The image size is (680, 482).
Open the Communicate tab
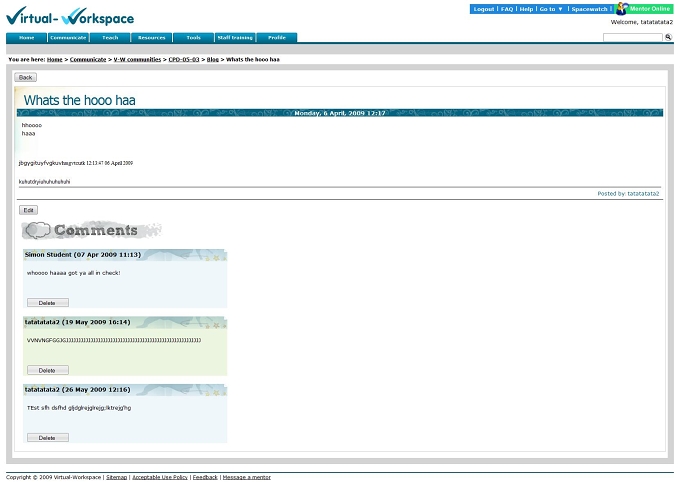pos(68,38)
